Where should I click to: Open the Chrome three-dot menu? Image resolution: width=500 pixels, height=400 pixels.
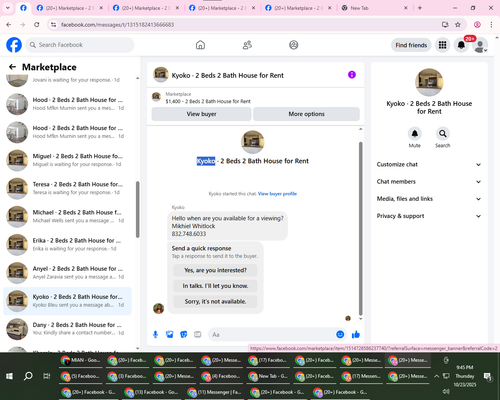[491, 24]
